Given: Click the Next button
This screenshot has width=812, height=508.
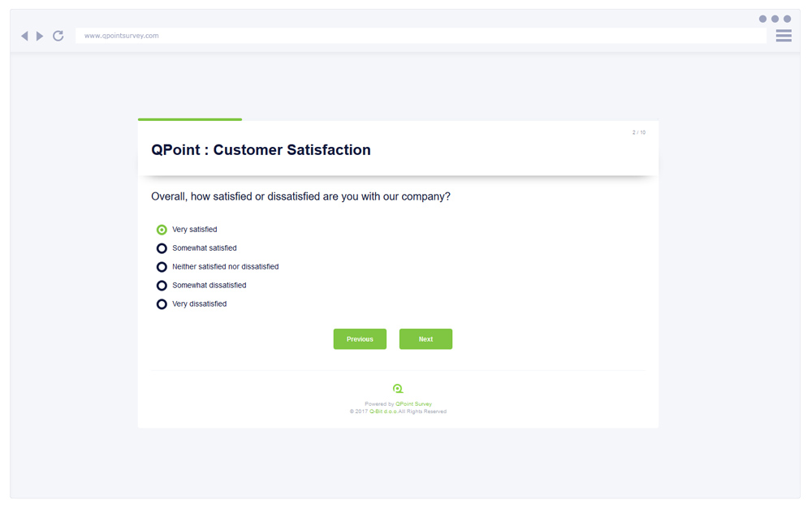Looking at the screenshot, I should coord(425,339).
